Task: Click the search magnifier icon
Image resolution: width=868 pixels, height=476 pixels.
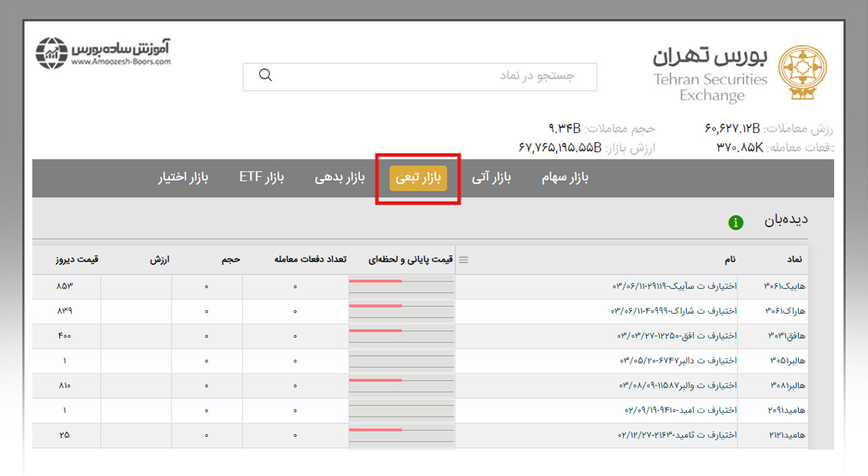Action: coord(266,76)
